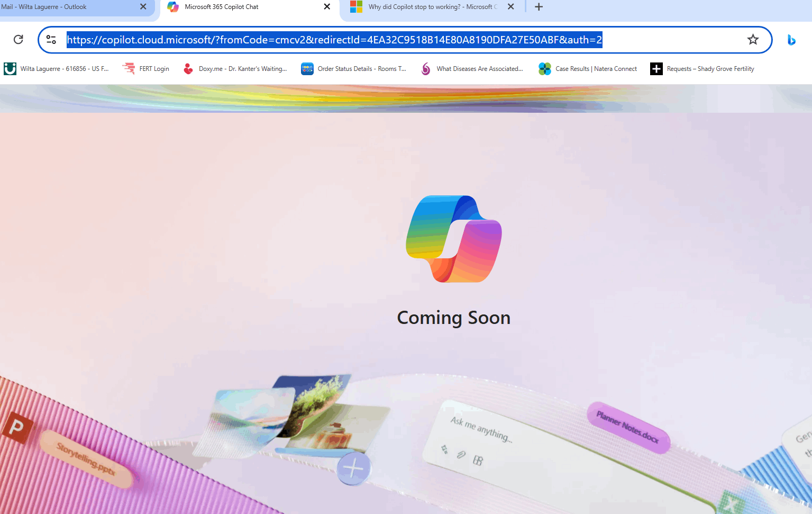Screen dimensions: 812x514
Task: Close the Microsoft 365 Copilot Chat tab
Action: pos(327,7)
